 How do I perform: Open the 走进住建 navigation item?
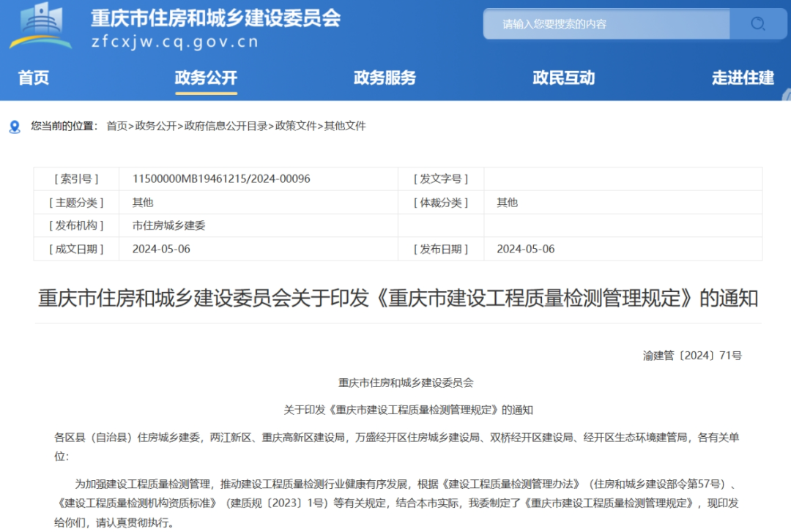(x=743, y=78)
